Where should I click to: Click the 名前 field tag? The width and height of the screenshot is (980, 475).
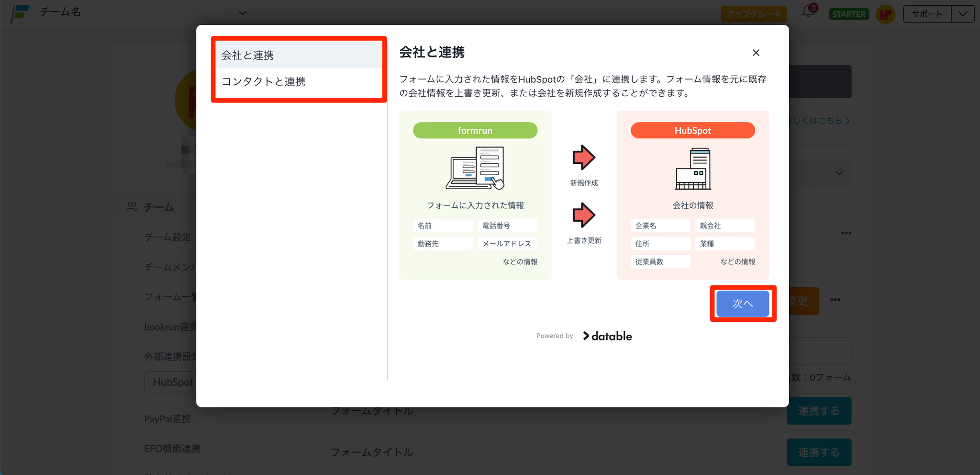[443, 226]
